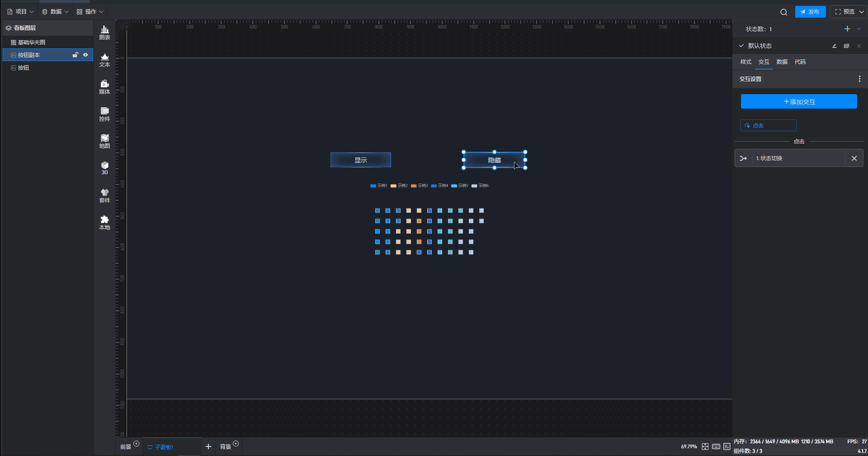Expand the dropdown arrow next to 预览
The width and height of the screenshot is (868, 456).
(861, 12)
